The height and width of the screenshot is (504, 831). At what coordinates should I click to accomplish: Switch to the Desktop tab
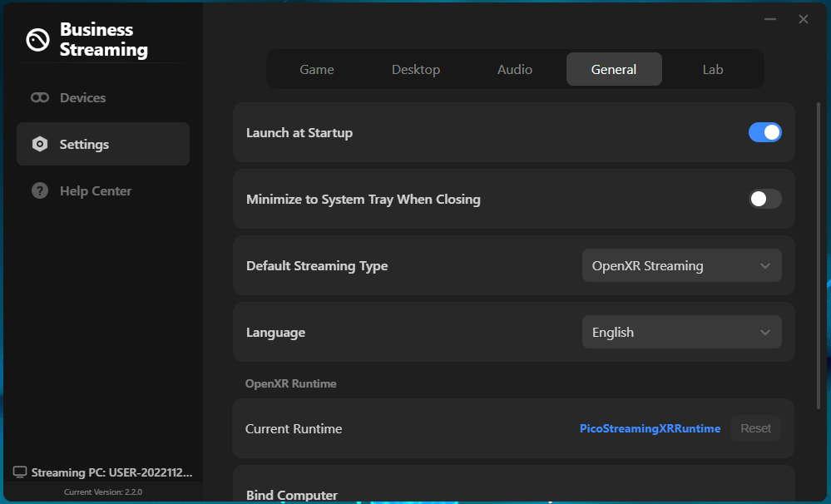416,69
